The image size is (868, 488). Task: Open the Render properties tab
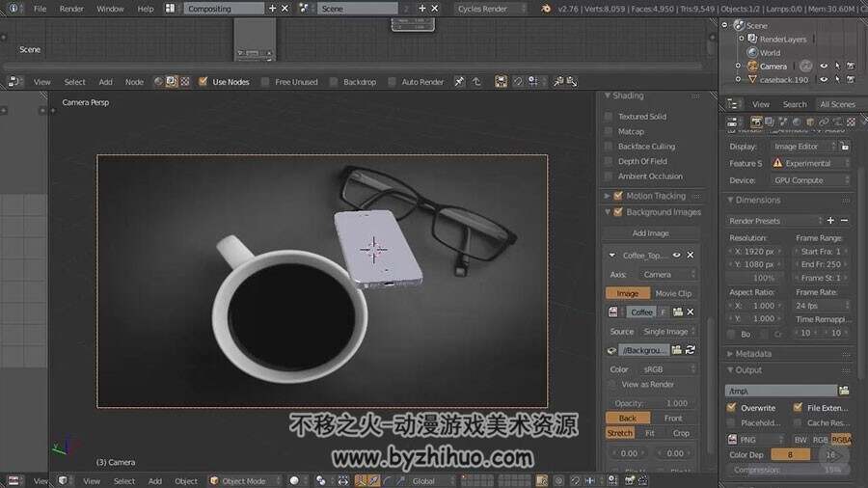[756, 122]
